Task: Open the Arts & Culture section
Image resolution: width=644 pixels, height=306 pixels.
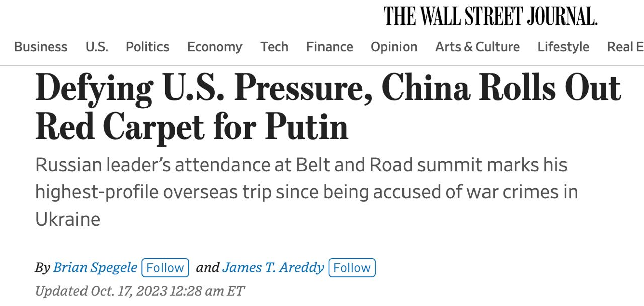Action: [477, 47]
